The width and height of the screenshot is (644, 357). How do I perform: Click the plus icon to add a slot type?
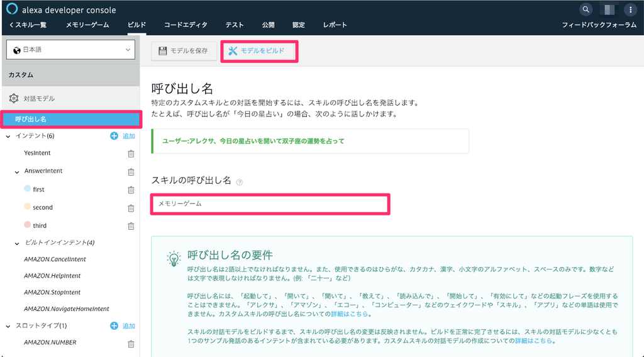click(x=114, y=326)
